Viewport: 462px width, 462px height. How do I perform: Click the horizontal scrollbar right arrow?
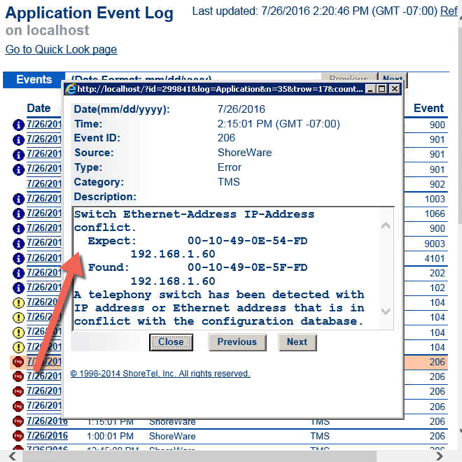point(440,456)
